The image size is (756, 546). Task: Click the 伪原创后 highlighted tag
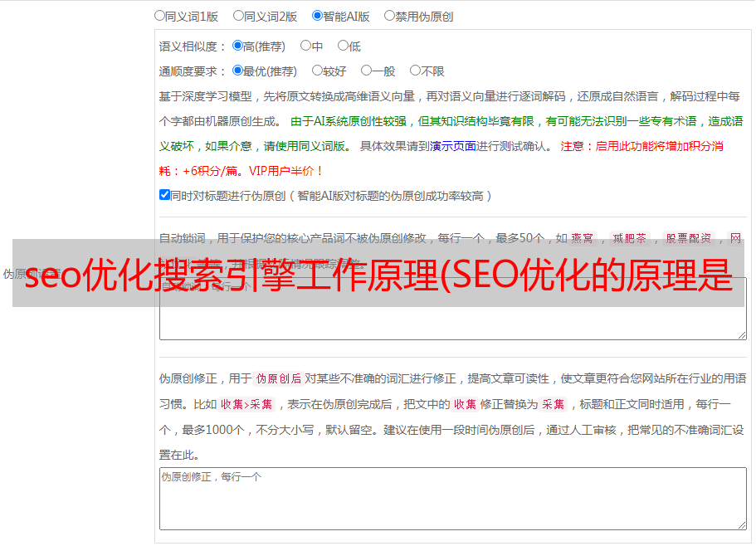[279, 378]
